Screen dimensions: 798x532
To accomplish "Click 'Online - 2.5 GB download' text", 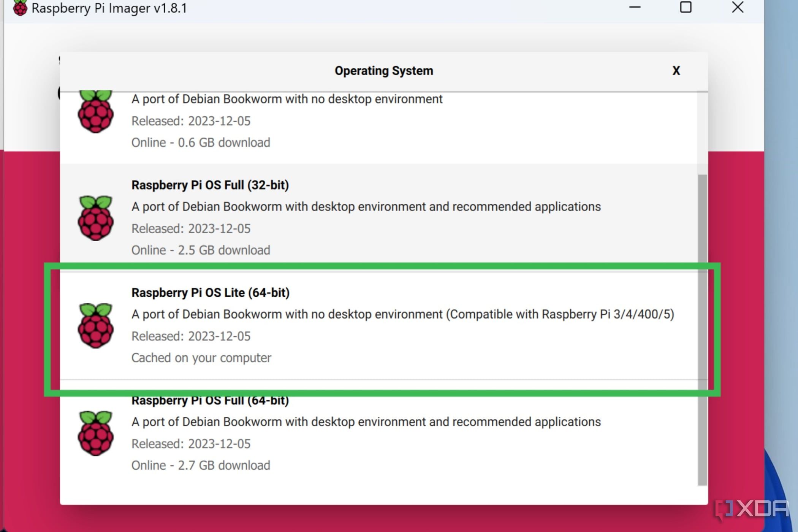I will [201, 250].
